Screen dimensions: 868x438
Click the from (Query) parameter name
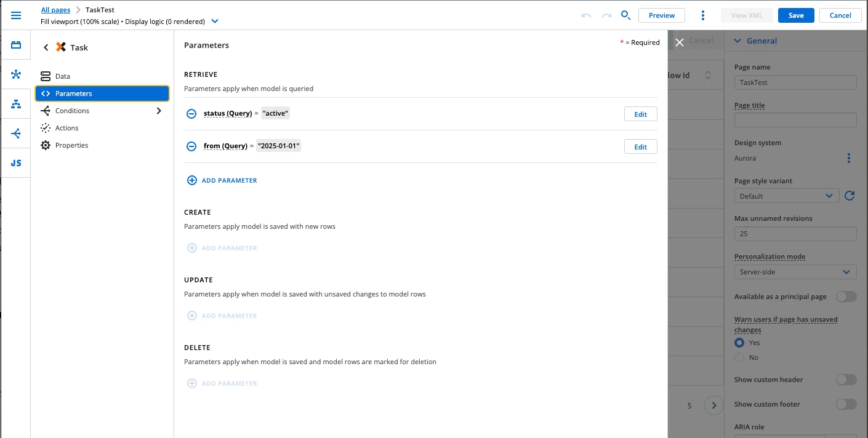(x=225, y=146)
